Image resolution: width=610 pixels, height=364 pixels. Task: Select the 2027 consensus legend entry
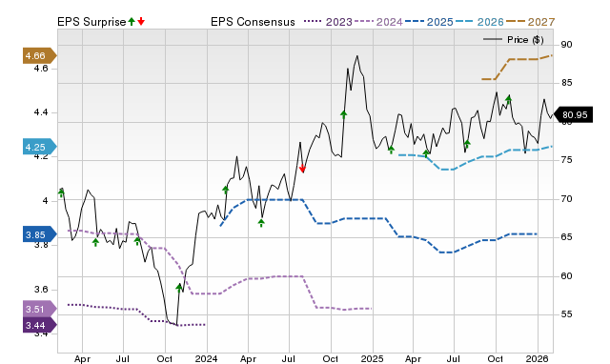[530, 22]
